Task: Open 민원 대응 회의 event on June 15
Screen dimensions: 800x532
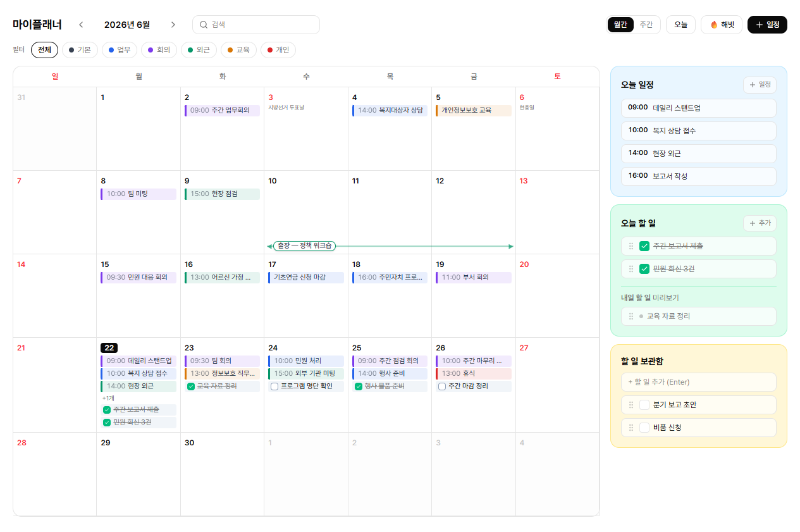Action: pos(138,278)
